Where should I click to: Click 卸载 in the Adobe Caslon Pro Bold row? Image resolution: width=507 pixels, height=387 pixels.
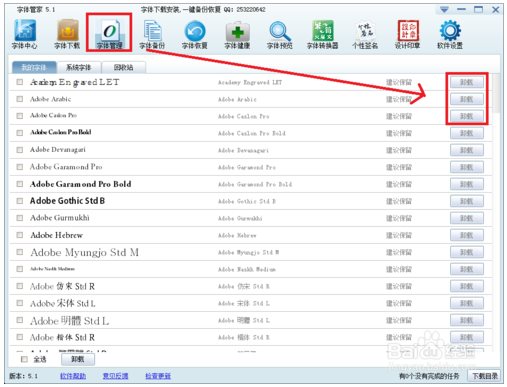pyautogui.click(x=467, y=133)
